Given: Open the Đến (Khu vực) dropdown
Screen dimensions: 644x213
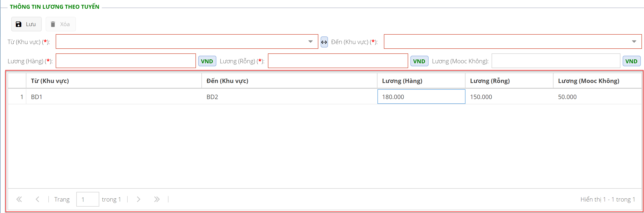Looking at the screenshot, I should point(634,42).
